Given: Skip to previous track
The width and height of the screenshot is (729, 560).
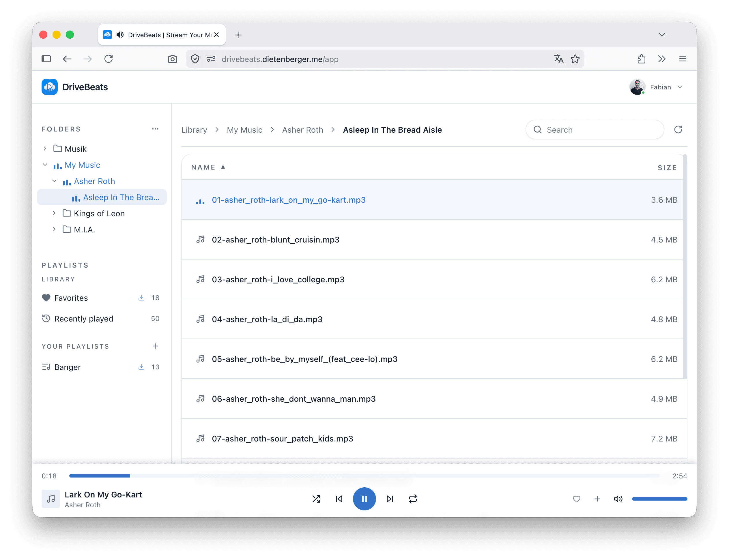Looking at the screenshot, I should 339,499.
